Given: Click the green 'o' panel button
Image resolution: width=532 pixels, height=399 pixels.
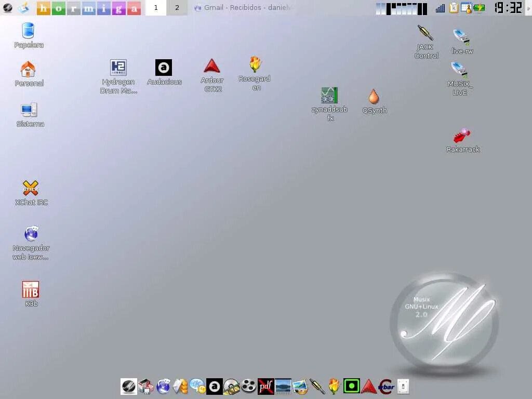Looking at the screenshot, I should click(58, 8).
